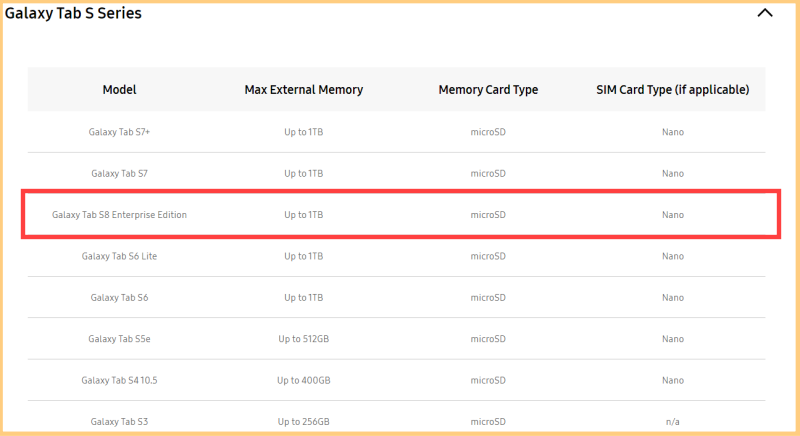This screenshot has width=800, height=436.
Task: Select the Galaxy Tab S4 10.5 cell
Action: click(x=119, y=380)
